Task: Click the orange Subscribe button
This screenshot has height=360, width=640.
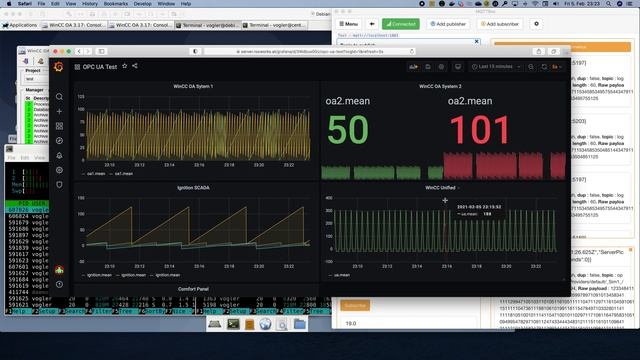Action: pos(355,305)
